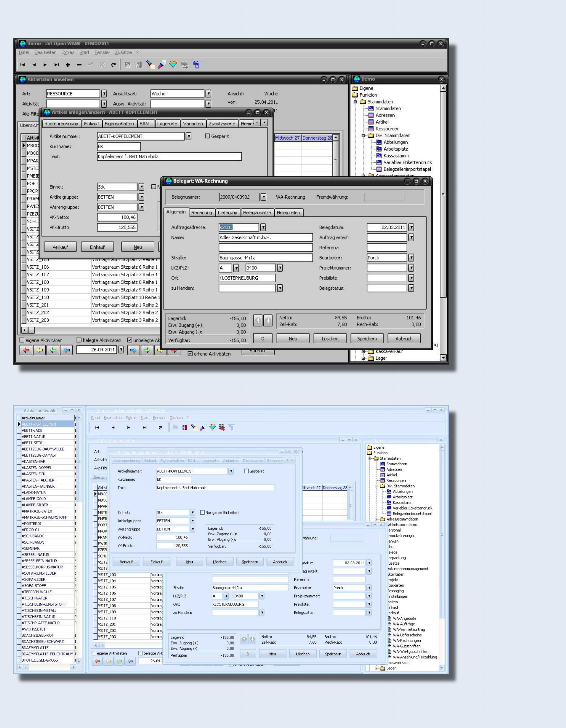The height and width of the screenshot is (728, 566).
Task: Open Zusätze menu in dark-themed menu bar
Action: pos(123,52)
